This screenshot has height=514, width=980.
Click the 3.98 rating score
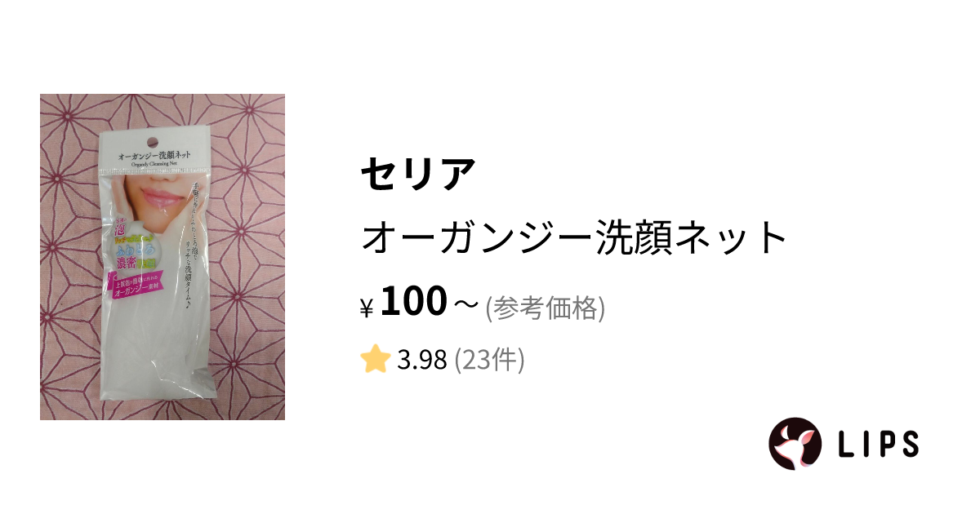(421, 359)
